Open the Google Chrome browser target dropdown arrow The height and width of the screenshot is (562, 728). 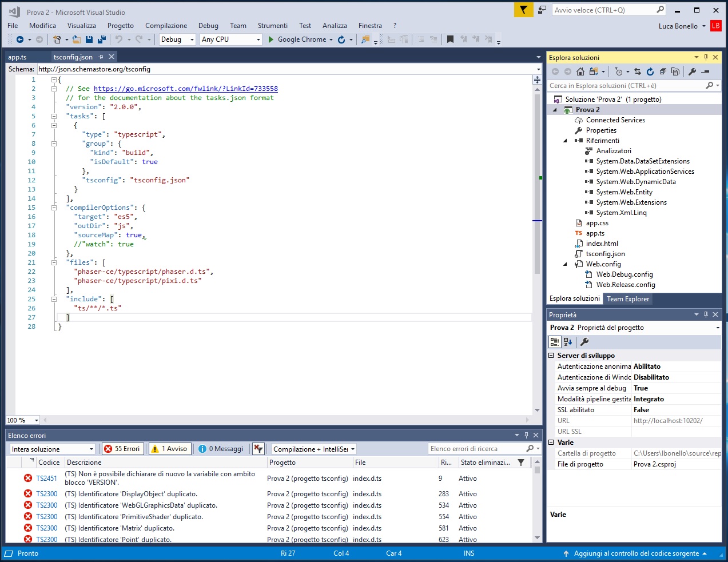[331, 39]
